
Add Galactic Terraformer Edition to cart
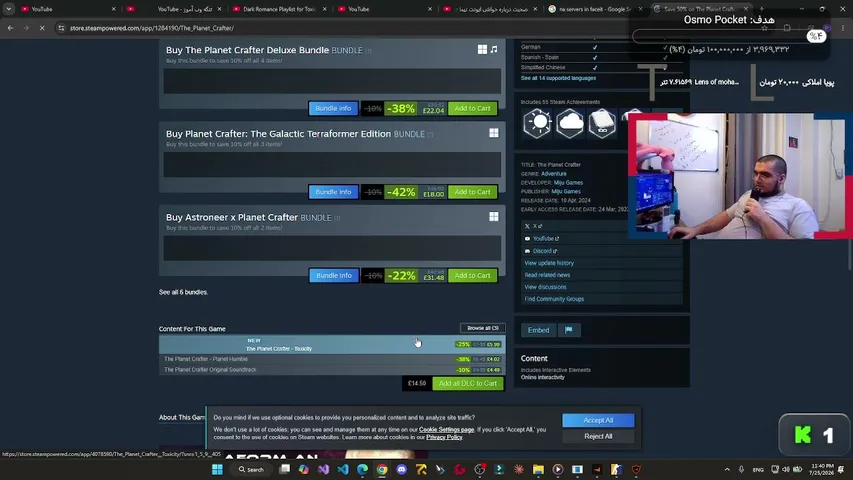point(472,192)
